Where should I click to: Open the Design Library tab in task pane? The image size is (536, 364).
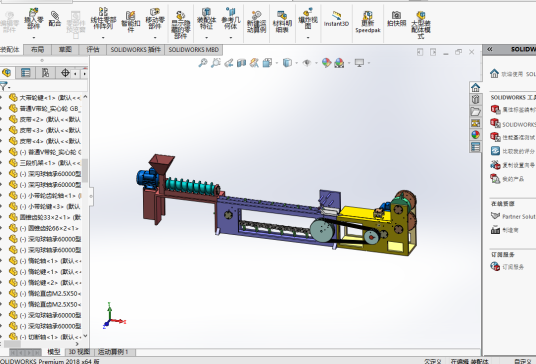(x=475, y=99)
